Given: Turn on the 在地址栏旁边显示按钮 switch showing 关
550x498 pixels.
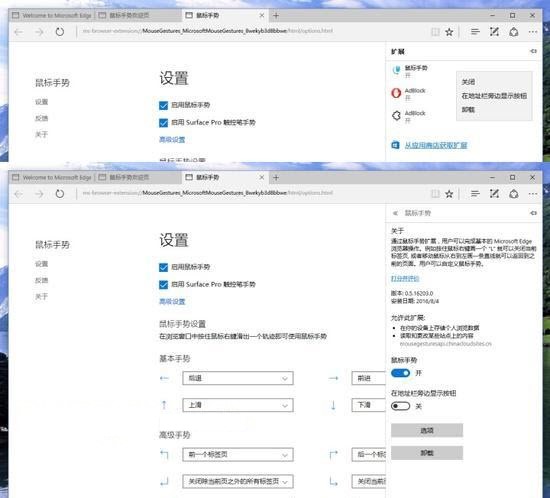Looking at the screenshot, I should tap(400, 406).
